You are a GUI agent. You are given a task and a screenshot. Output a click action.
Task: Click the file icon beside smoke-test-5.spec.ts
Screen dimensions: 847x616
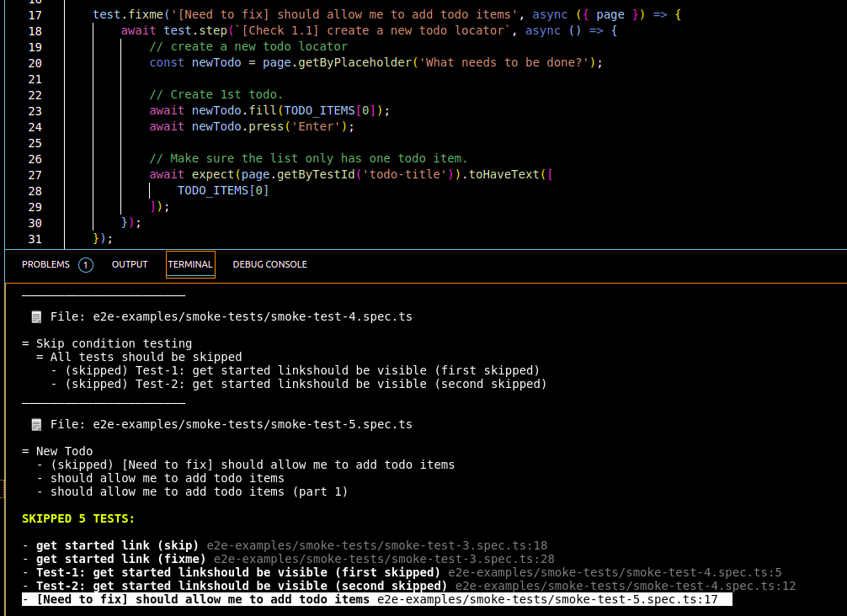point(36,425)
